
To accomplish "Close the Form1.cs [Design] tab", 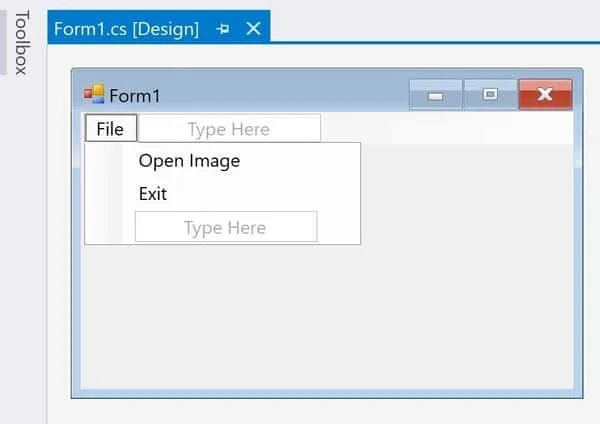I will (x=253, y=28).
